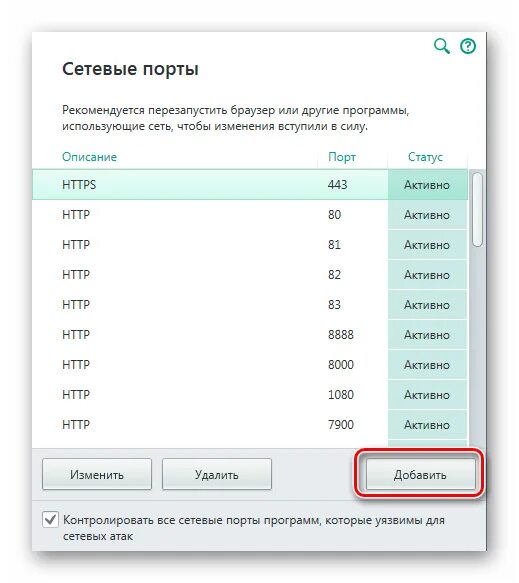Image resolution: width=519 pixels, height=583 pixels.
Task: Select the HTTPS row description
Action: tap(79, 185)
